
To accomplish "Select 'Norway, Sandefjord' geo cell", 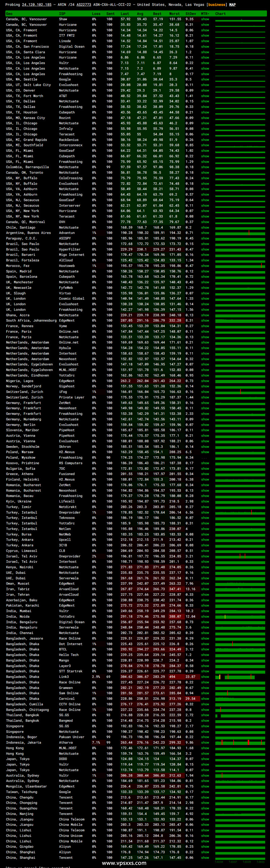I will point(23,386).
